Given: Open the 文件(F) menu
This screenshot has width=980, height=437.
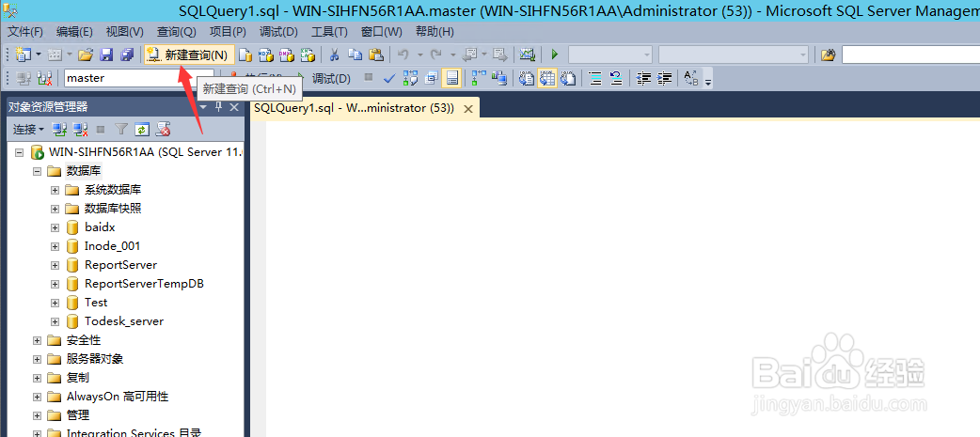Looking at the screenshot, I should (25, 31).
